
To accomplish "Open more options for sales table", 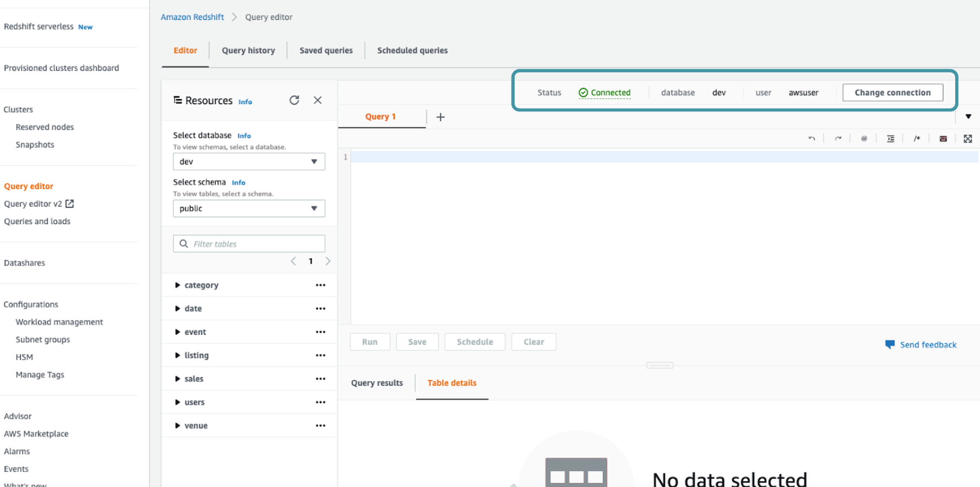I will [x=320, y=378].
